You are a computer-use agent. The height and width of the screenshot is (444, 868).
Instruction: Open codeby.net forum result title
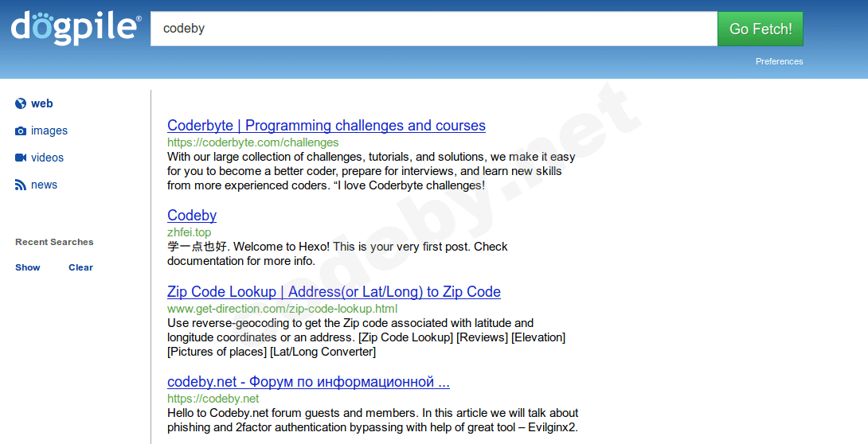coord(308,381)
